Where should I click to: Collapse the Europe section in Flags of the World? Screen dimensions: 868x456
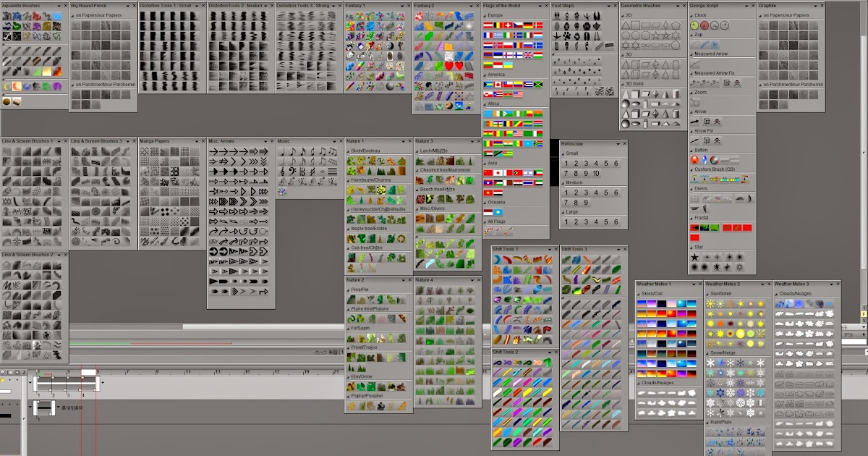tap(485, 15)
